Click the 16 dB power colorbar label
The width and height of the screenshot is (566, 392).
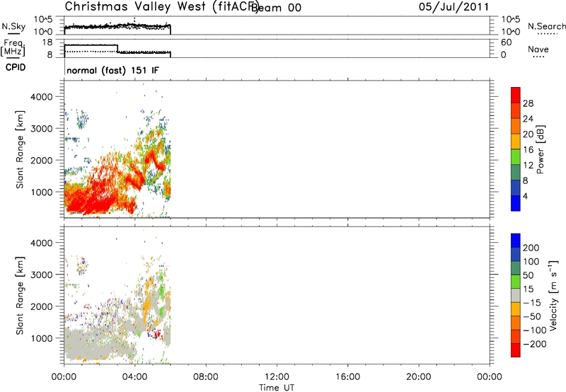tap(528, 150)
